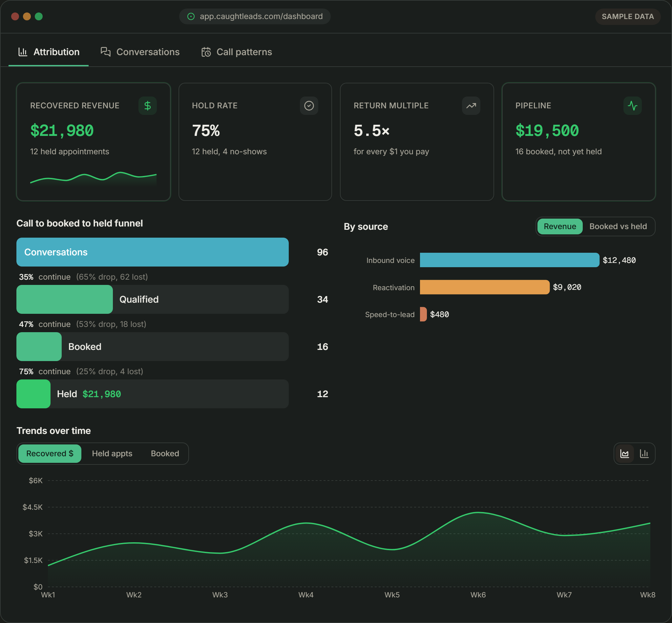Toggle By source to Booked vs held

point(618,226)
